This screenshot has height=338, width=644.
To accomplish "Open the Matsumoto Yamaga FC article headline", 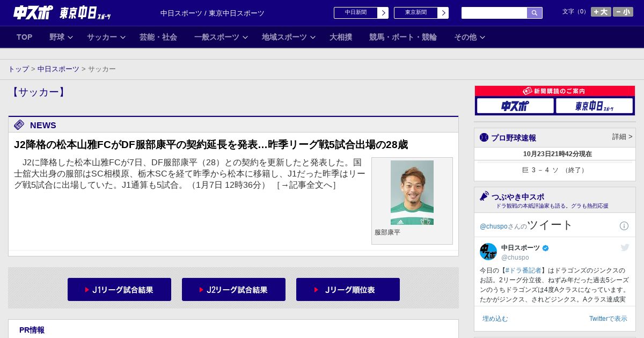I will (x=211, y=144).
